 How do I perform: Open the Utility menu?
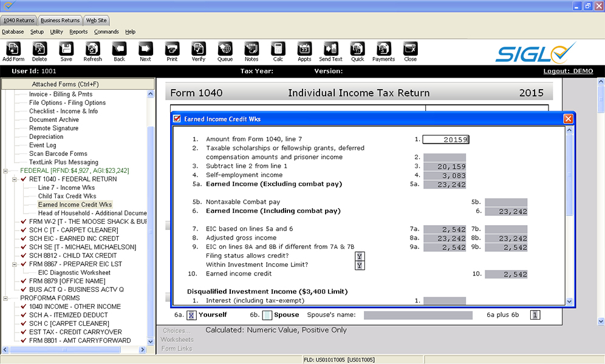click(56, 32)
